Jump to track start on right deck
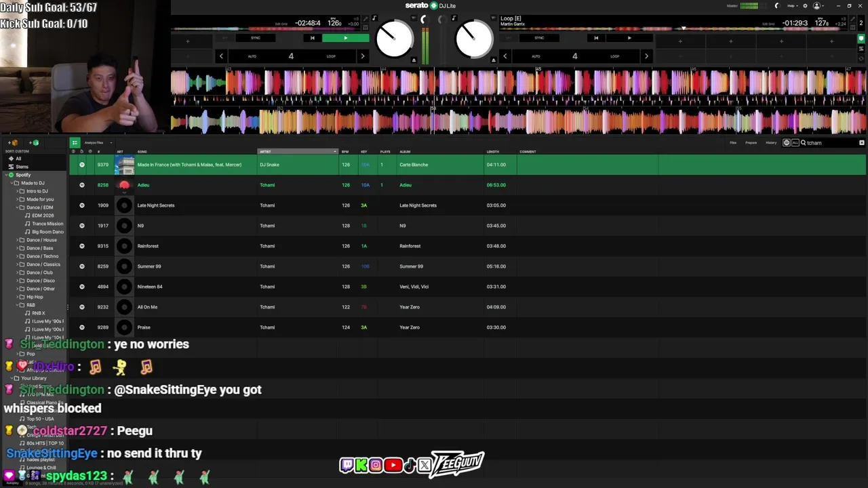This screenshot has height=488, width=868. coord(596,38)
